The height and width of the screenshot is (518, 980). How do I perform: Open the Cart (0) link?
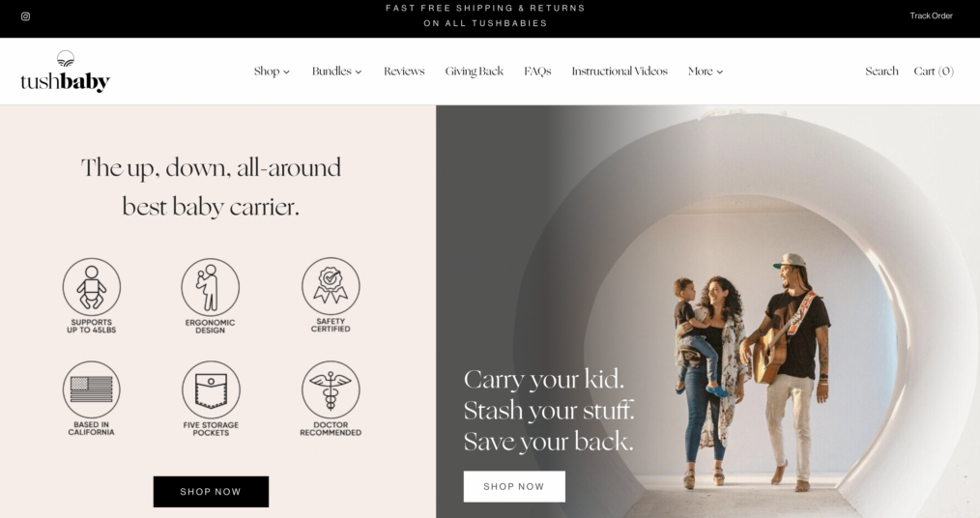click(x=934, y=72)
